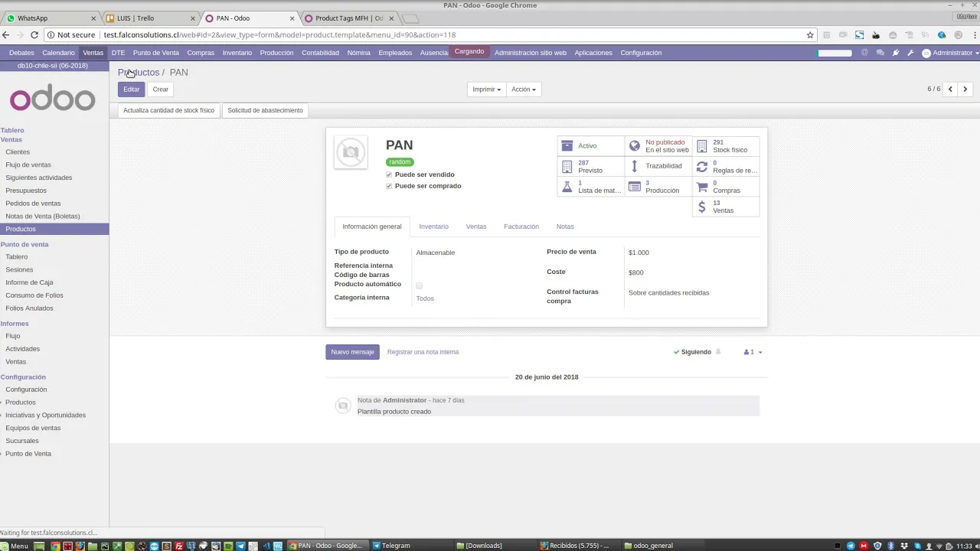Click the Editar button
Image resolution: width=980 pixels, height=551 pixels.
pos(132,90)
